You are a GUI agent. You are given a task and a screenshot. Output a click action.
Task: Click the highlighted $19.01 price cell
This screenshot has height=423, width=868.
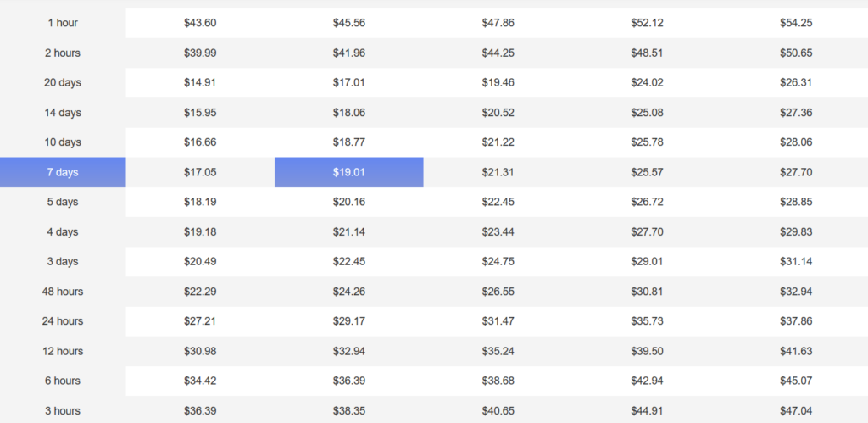tap(348, 172)
